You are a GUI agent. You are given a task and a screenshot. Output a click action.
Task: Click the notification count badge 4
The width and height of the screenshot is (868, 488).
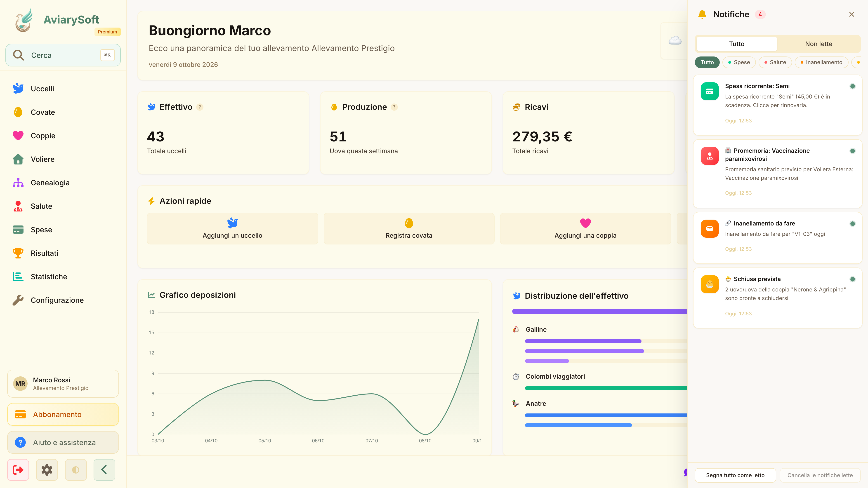760,14
